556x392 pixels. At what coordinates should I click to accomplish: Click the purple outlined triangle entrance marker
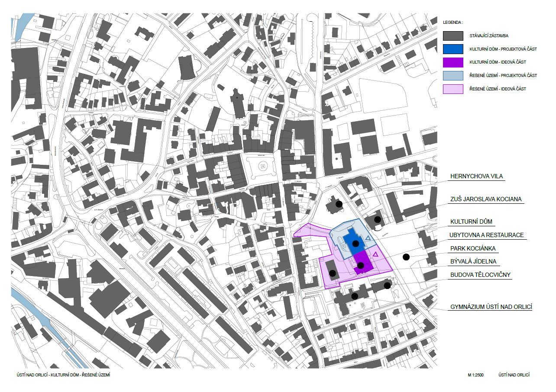click(x=376, y=254)
